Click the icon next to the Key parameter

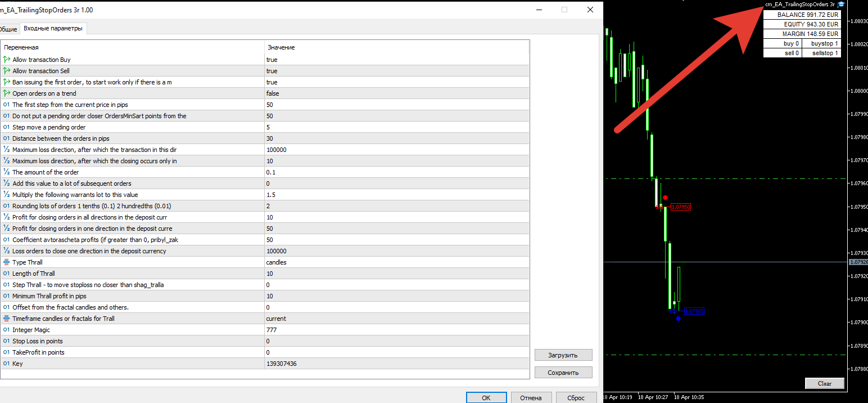pos(7,364)
